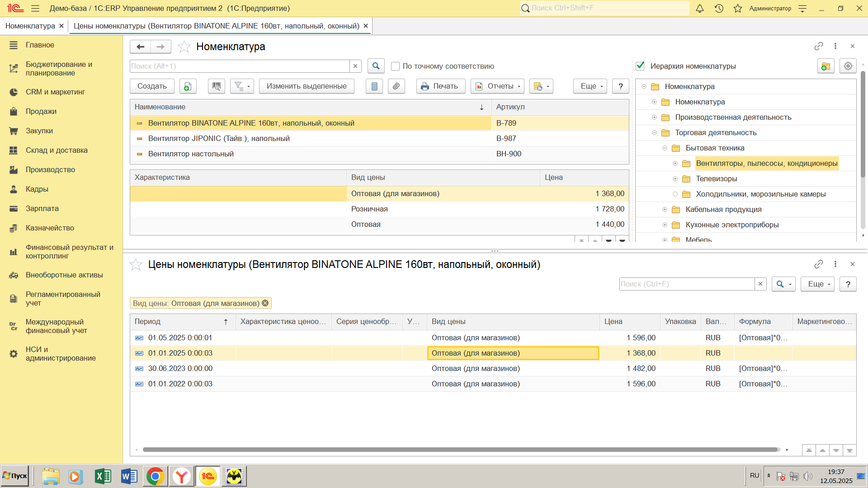
Task: Toggle По точному соответствию checkbox
Action: point(395,66)
